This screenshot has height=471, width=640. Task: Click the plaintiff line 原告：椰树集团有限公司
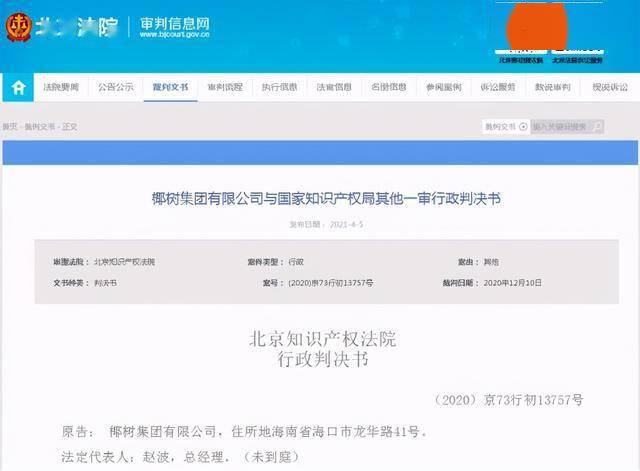(x=244, y=431)
